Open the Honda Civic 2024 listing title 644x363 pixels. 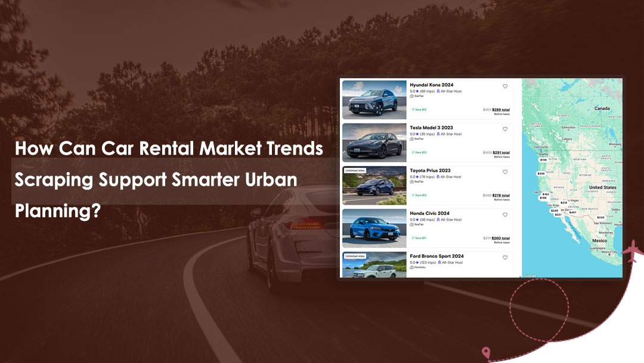(429, 213)
